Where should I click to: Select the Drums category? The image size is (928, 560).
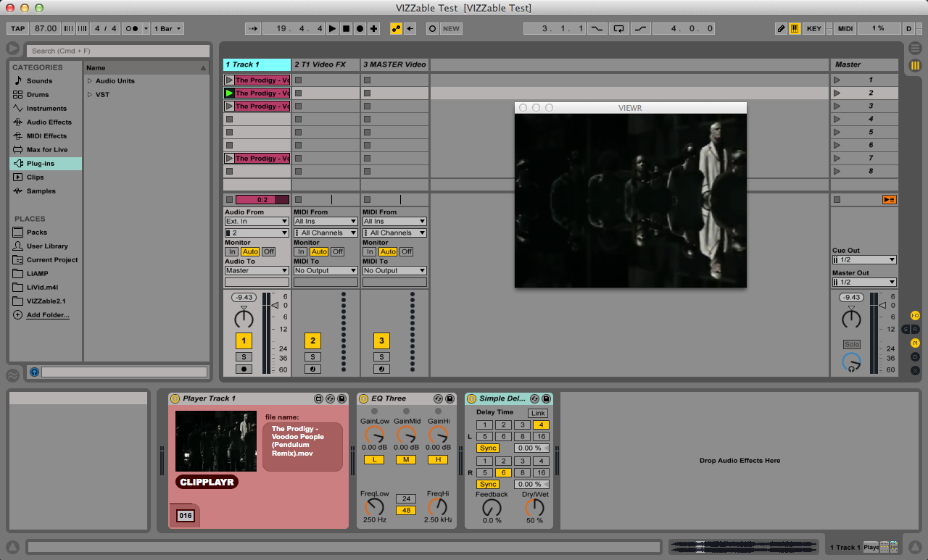[38, 95]
